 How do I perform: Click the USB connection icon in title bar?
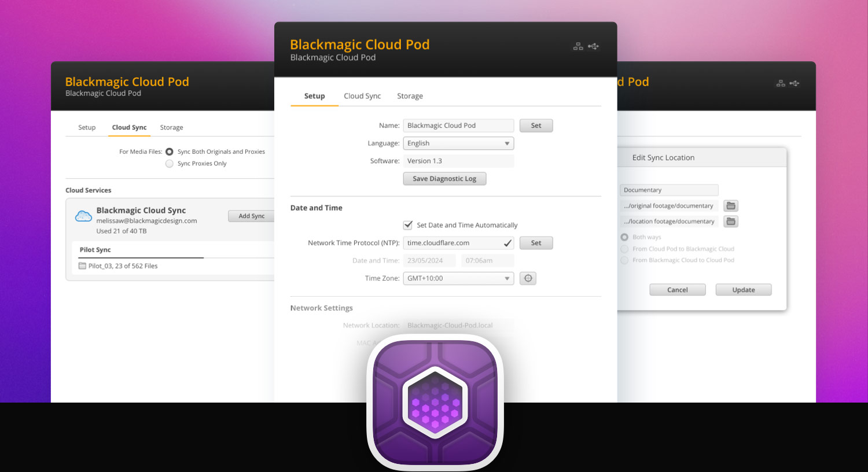594,46
